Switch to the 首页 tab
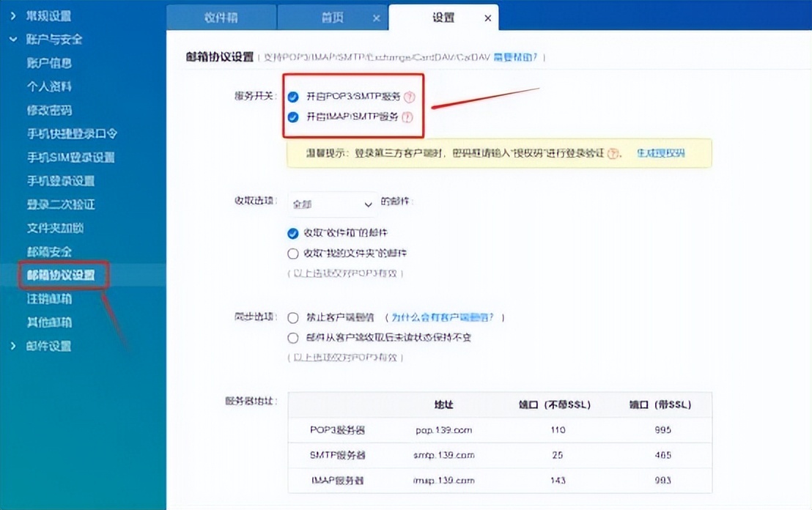This screenshot has height=510, width=812. point(331,18)
